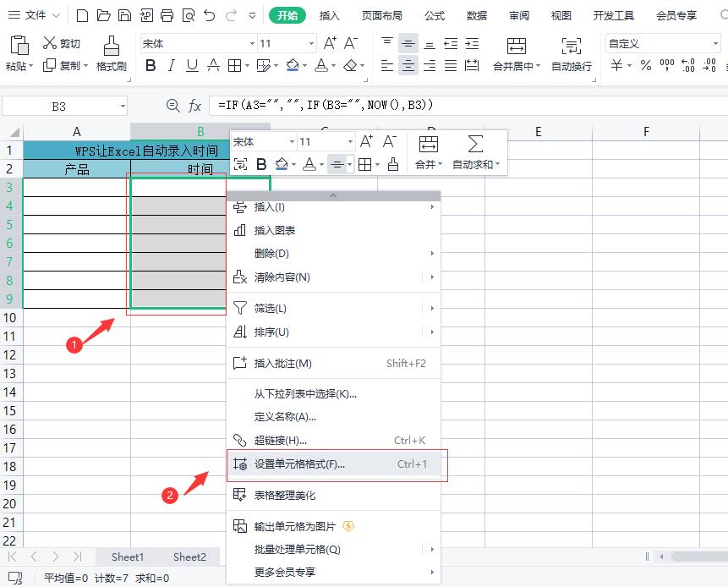Click the Print icon in quick toolbar

pyautogui.click(x=167, y=16)
